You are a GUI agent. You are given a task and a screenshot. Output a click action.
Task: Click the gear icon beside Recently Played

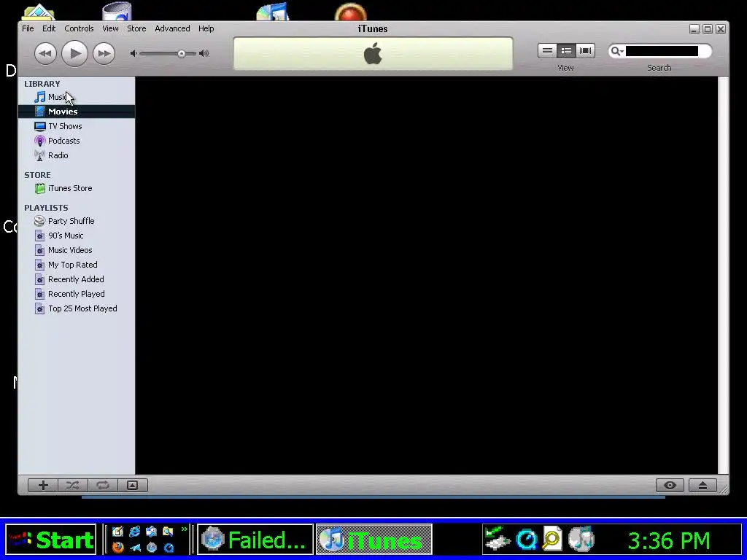[40, 294]
